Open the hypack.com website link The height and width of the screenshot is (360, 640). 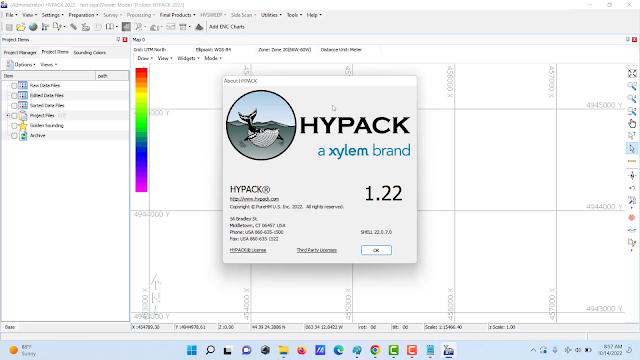point(254,199)
